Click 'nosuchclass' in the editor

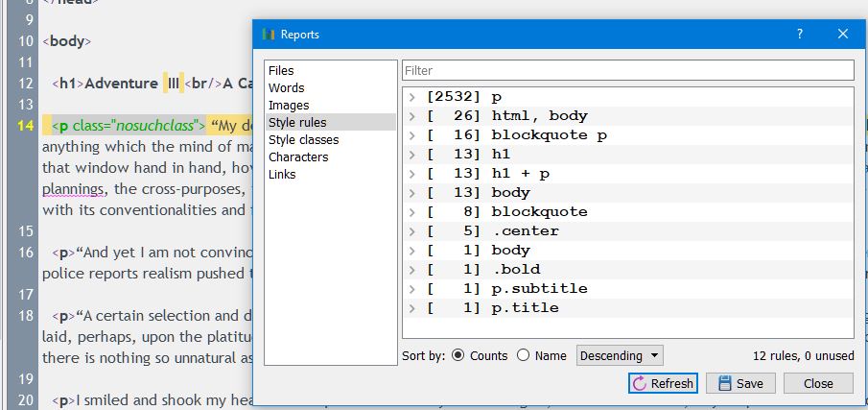154,126
